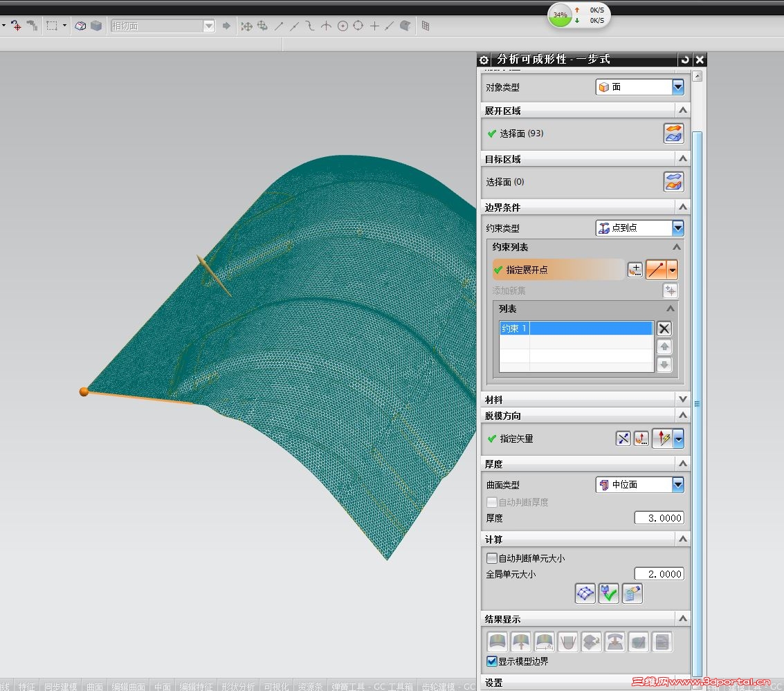Toggle the 自动判断单元大小 checkbox

point(491,558)
